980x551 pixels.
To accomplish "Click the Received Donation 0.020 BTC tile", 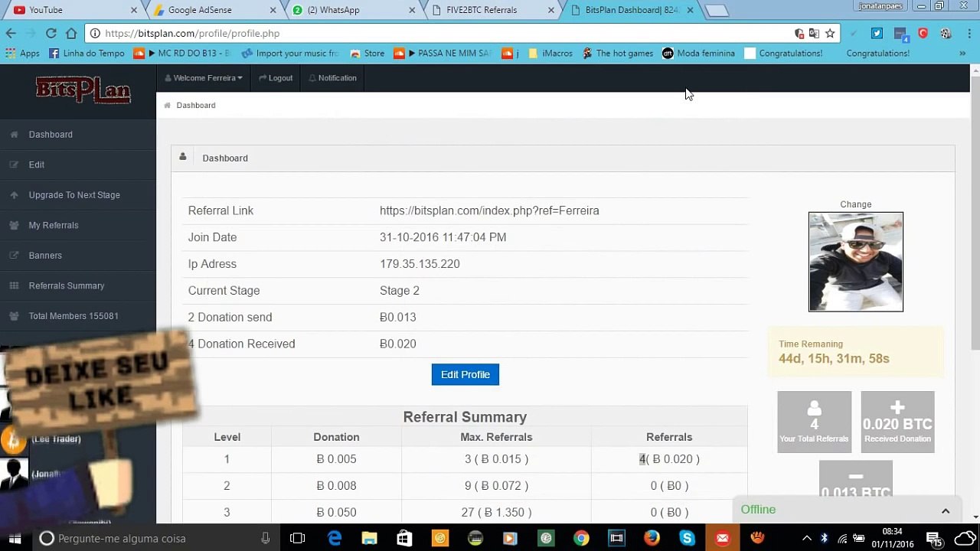I will pyautogui.click(x=897, y=422).
